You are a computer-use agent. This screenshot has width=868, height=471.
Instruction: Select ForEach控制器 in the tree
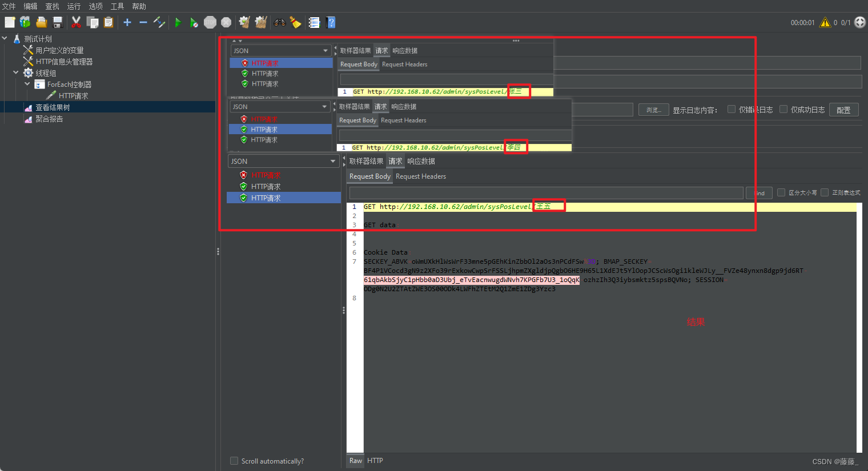tap(69, 84)
